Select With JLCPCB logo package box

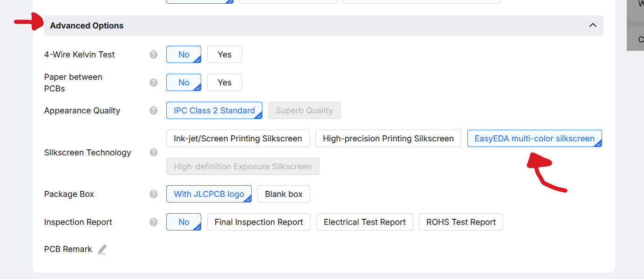pyautogui.click(x=209, y=194)
